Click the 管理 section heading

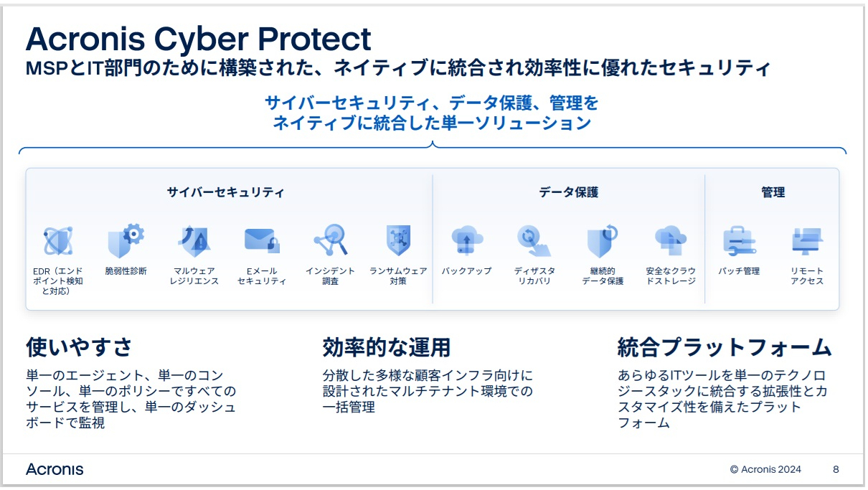click(x=773, y=192)
